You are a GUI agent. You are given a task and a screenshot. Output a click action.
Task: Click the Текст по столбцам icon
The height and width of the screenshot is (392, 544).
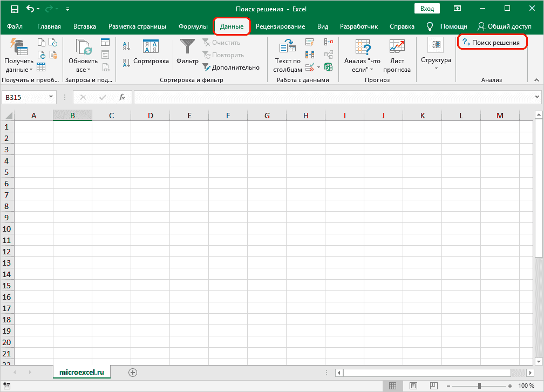point(288,47)
